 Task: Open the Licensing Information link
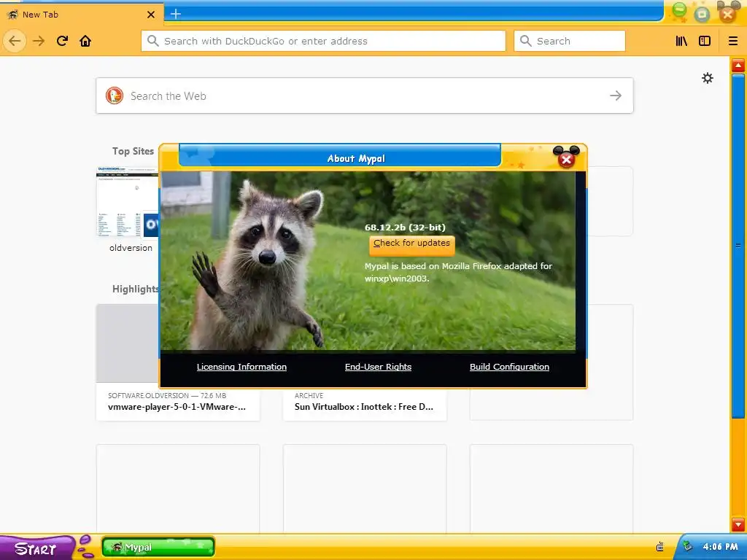241,367
